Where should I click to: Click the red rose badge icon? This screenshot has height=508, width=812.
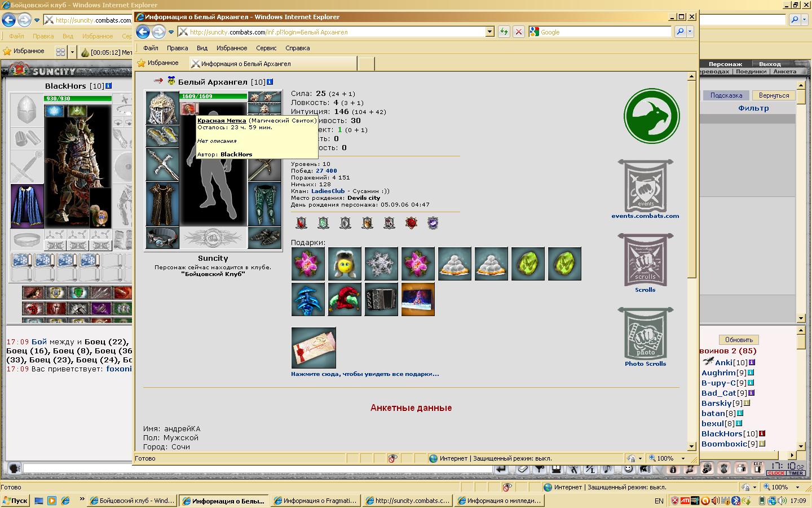point(411,223)
